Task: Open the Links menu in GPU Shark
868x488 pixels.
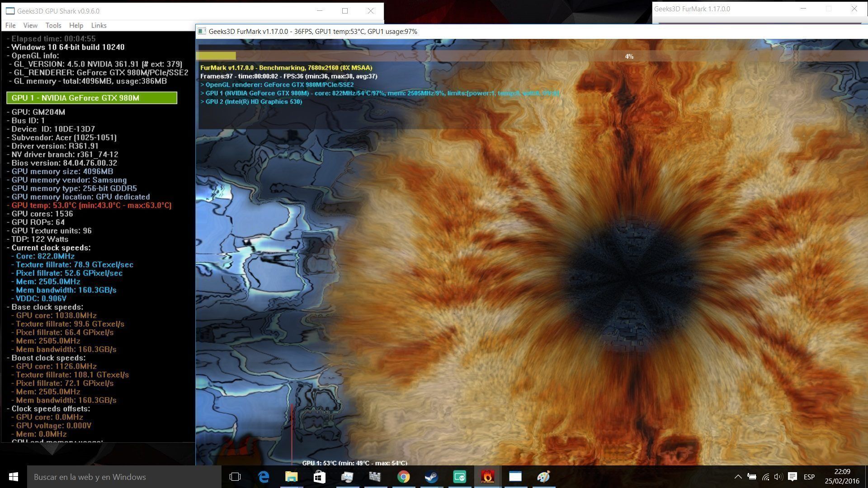Action: click(x=99, y=25)
